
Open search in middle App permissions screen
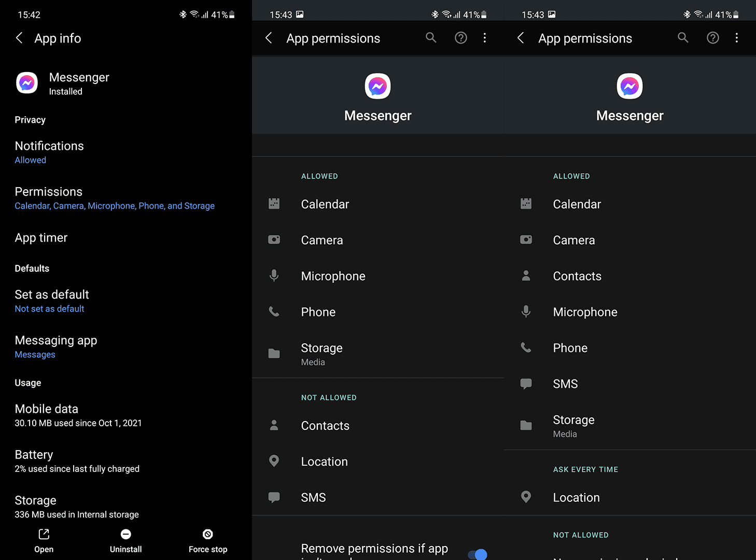431,37
